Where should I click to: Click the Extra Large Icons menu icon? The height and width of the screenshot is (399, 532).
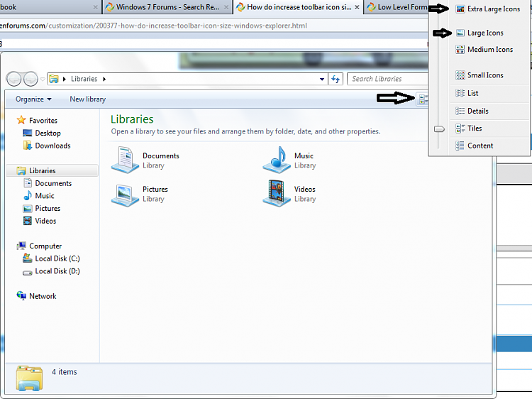[460, 9]
